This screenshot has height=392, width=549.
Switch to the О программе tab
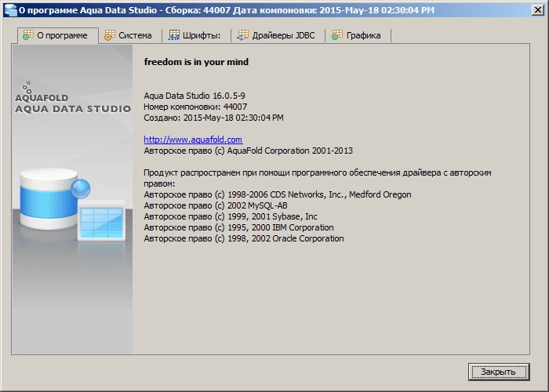tap(58, 35)
